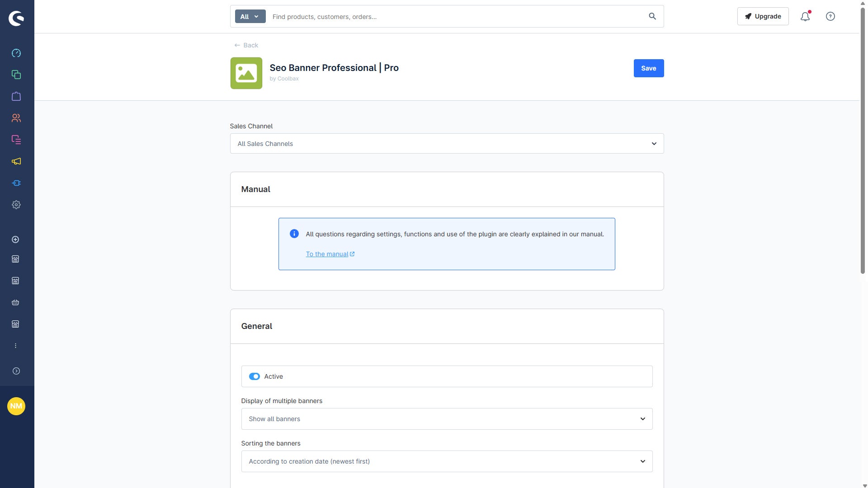The image size is (868, 488).
Task: Go Back via the back link
Action: [x=246, y=45]
